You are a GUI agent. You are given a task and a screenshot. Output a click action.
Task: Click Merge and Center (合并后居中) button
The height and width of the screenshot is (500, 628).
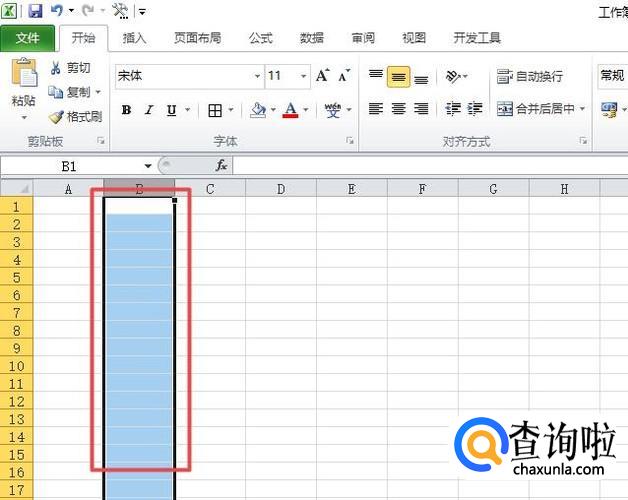click(535, 109)
